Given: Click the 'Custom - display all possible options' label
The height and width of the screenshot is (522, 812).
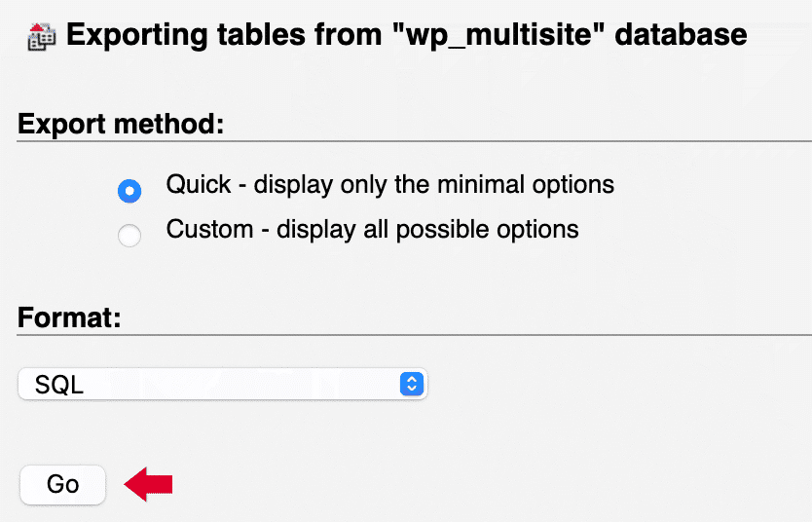Looking at the screenshot, I should tap(372, 230).
